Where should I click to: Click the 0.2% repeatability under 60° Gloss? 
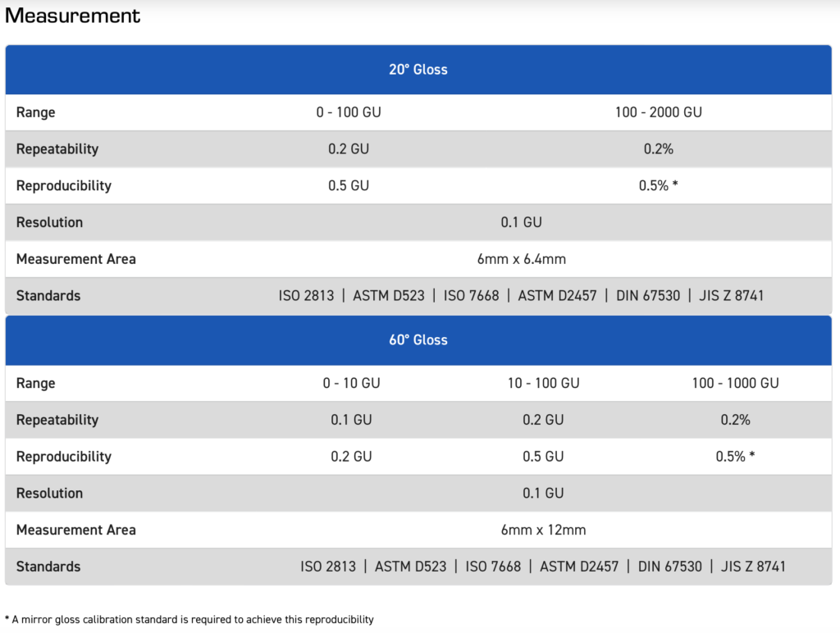tap(735, 420)
